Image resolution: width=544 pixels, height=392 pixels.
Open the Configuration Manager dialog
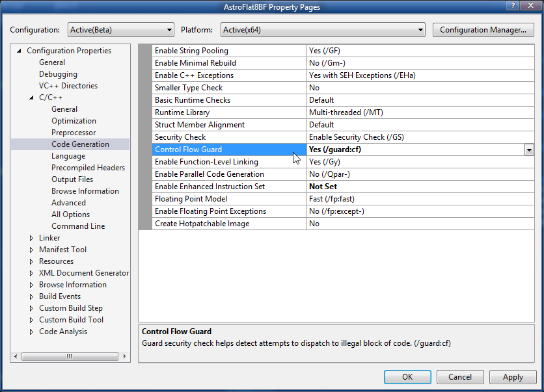[x=483, y=30]
